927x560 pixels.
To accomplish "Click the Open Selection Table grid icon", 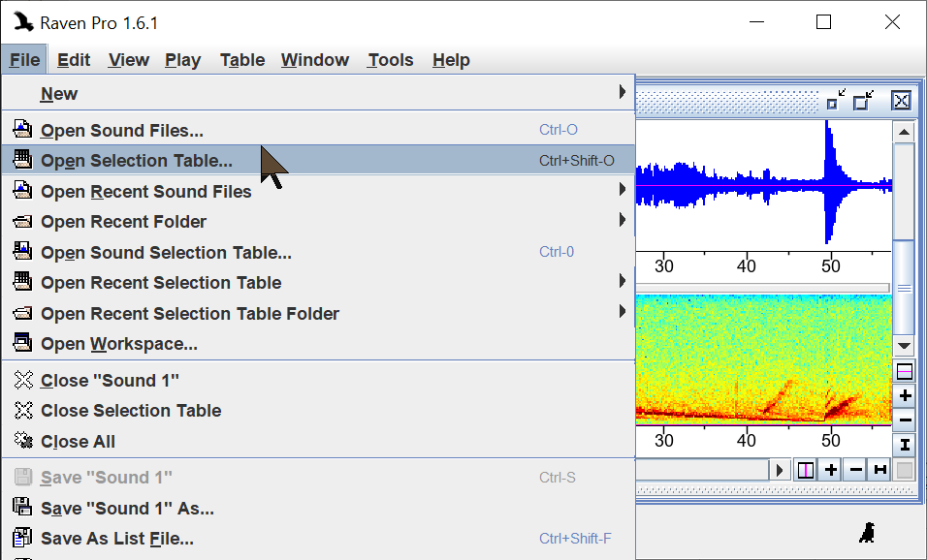I will [x=22, y=159].
